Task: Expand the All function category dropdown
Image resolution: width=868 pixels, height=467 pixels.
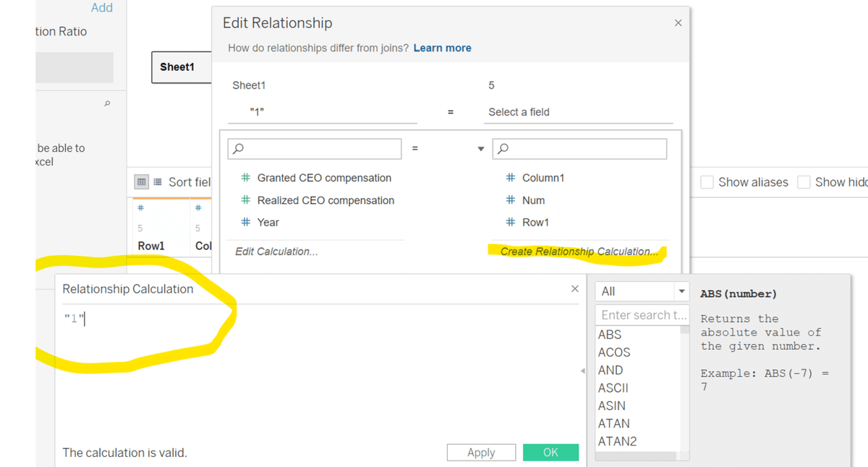Action: click(x=681, y=291)
